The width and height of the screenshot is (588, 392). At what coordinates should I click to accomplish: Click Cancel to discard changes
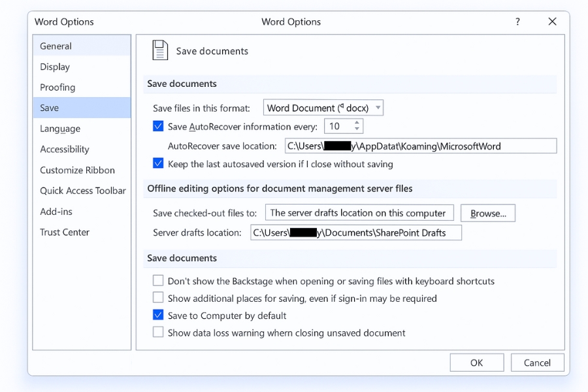[536, 363]
